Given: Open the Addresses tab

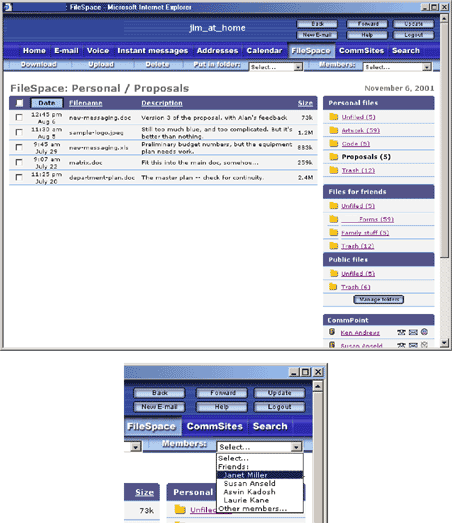Looking at the screenshot, I should (217, 51).
